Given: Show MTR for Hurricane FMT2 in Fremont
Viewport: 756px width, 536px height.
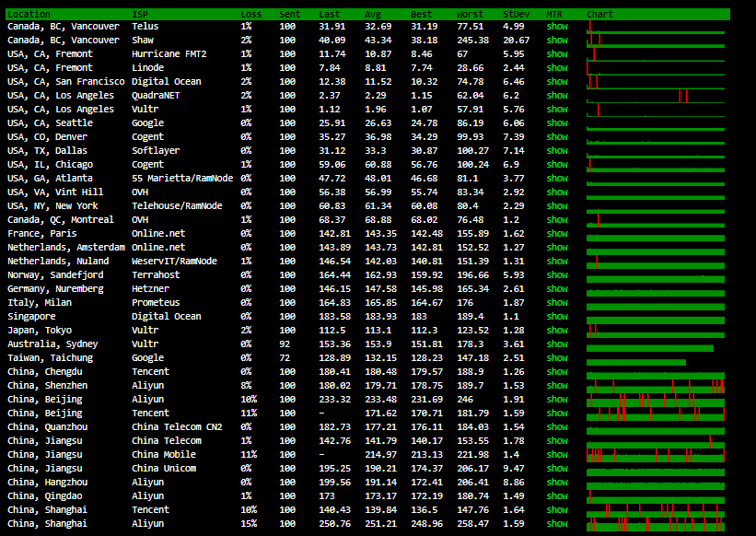Looking at the screenshot, I should [557, 54].
